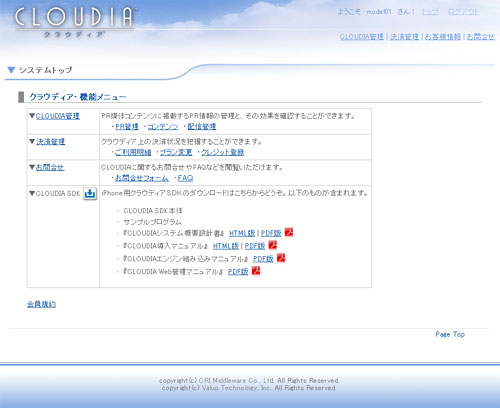This screenshot has height=408, width=500.
Task: Click PDF icon for Web管理マニュアル
Action: 256,271
